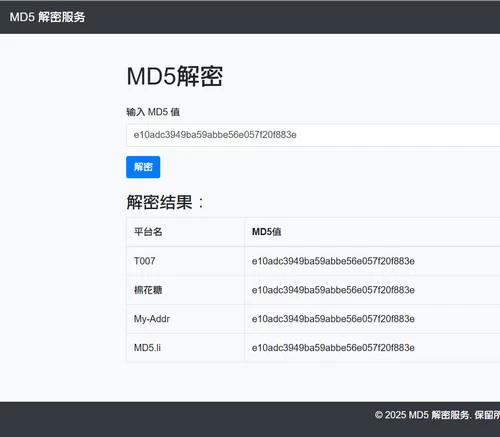500x437 pixels.
Task: Select the MD5值 column header
Action: click(267, 232)
